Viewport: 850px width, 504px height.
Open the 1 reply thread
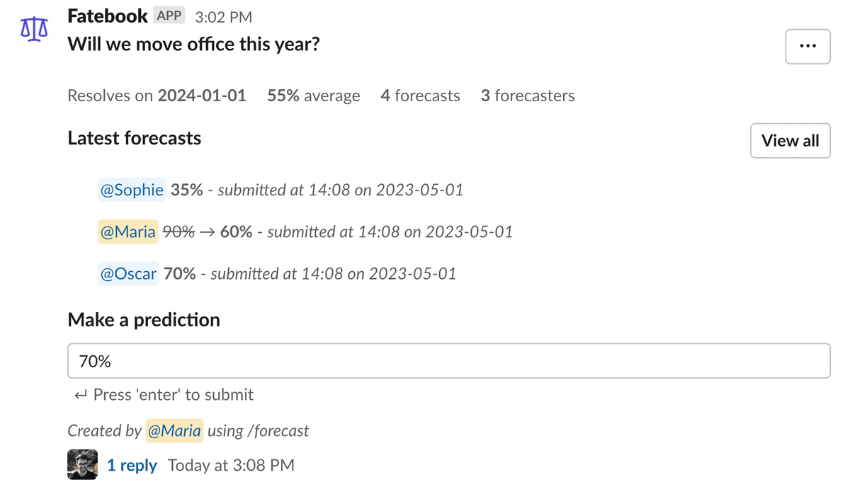coord(132,465)
